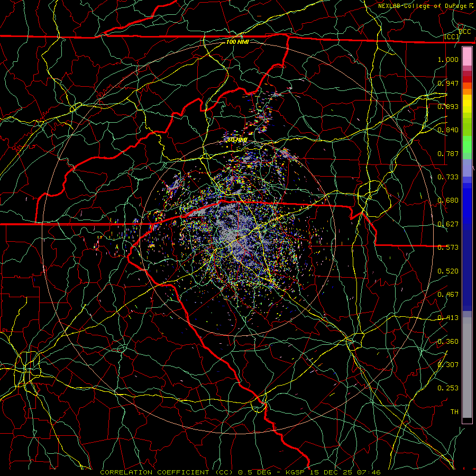Viewport: 476px width, 476px height.
Task: Click the 0.253 scale value
Action: [448, 388]
